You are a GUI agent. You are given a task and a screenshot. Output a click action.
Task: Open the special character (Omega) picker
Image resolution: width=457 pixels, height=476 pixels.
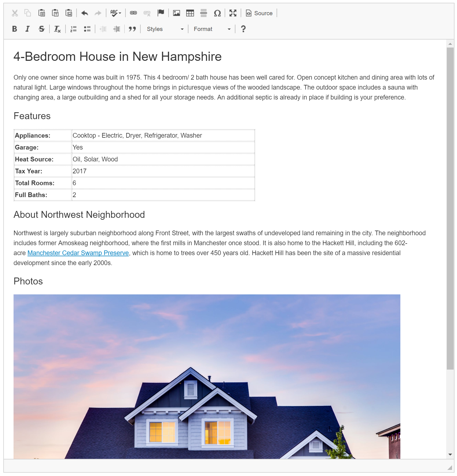[x=217, y=13]
